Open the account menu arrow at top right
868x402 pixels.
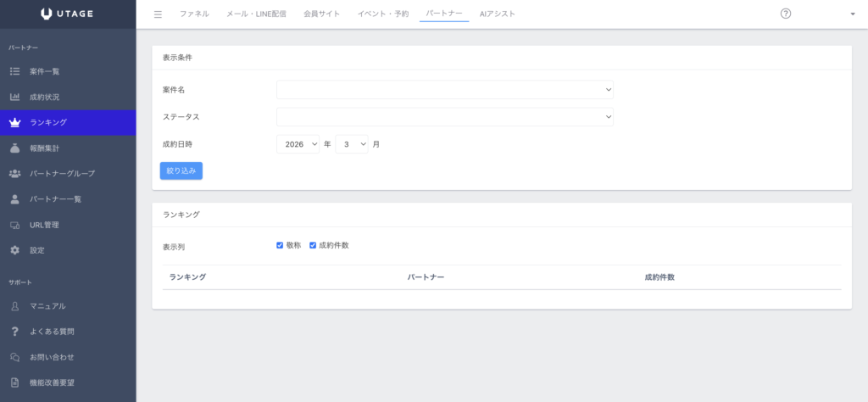852,14
